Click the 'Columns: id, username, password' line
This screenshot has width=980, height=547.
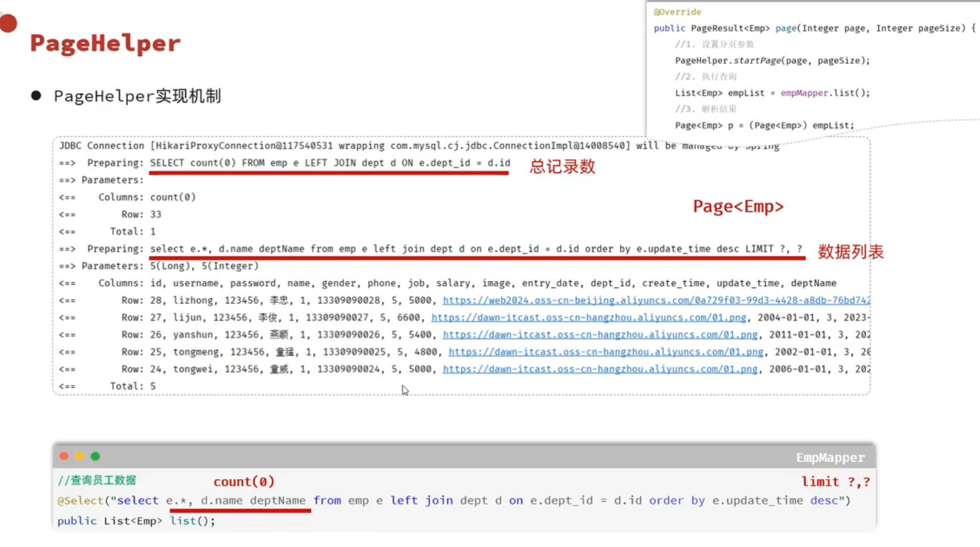point(447,283)
